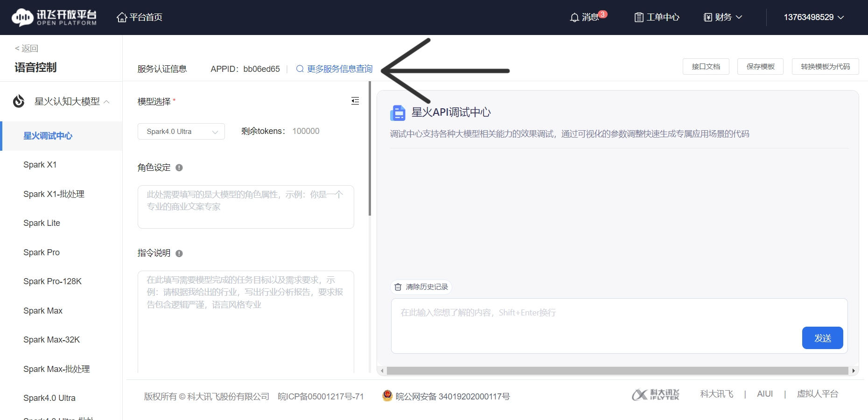Viewport: 868px width, 420px height.
Task: Focus the 角色设定 text area
Action: [246, 207]
